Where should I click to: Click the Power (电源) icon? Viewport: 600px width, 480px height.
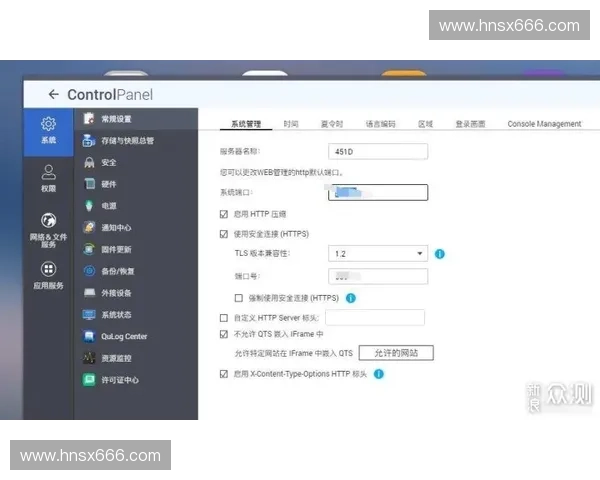click(89, 206)
